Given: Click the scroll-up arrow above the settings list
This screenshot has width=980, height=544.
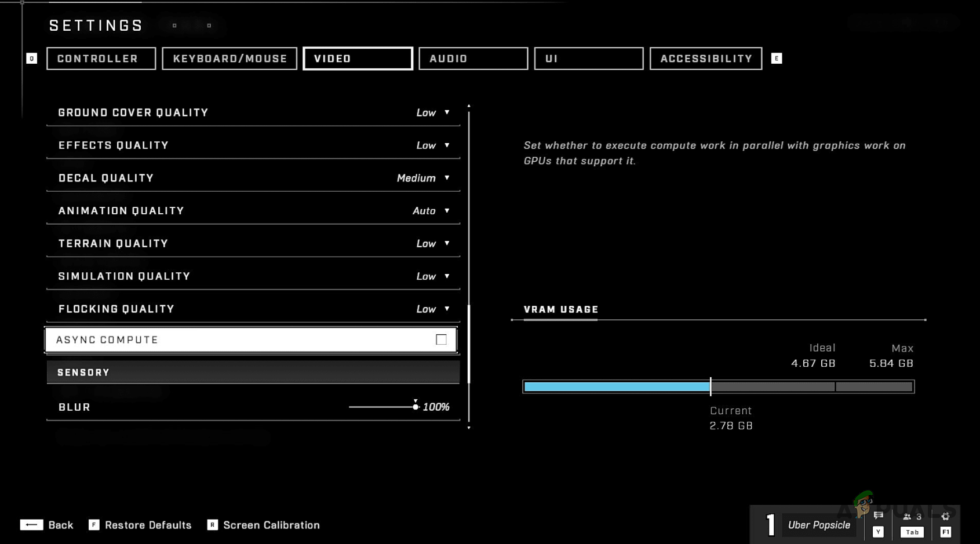Looking at the screenshot, I should coord(469,106).
